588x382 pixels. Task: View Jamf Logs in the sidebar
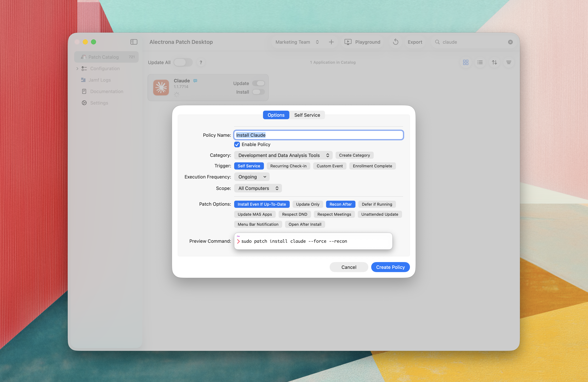[100, 80]
